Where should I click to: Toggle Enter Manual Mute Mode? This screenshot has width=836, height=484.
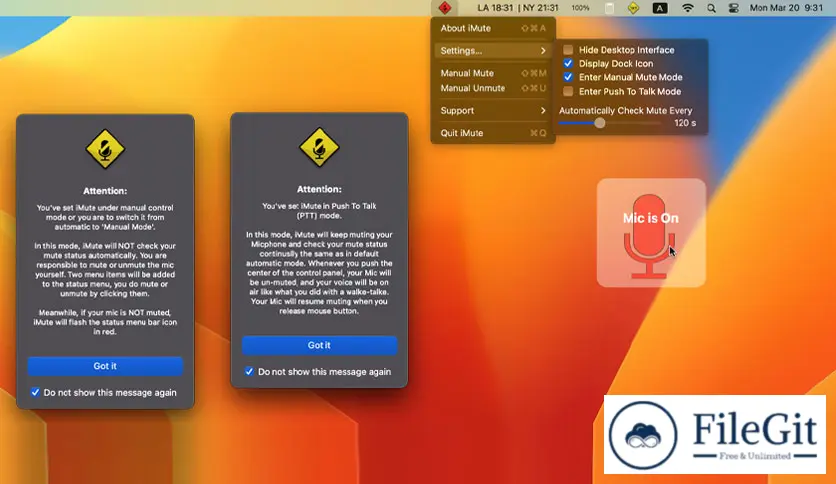568,77
